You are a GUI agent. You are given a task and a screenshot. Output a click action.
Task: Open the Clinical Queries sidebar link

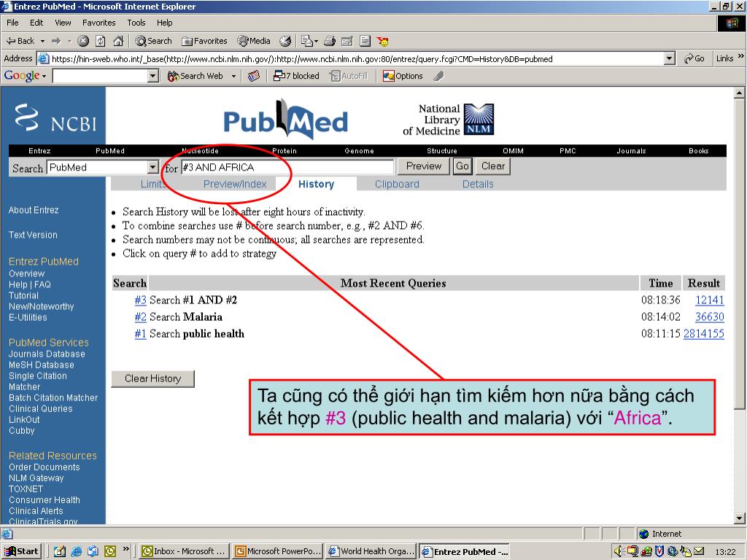(41, 408)
